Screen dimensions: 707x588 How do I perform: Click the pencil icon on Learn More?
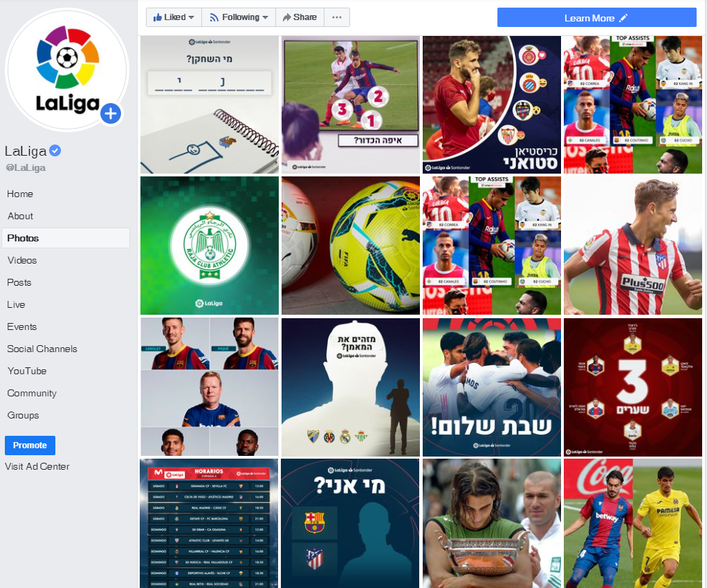[623, 18]
